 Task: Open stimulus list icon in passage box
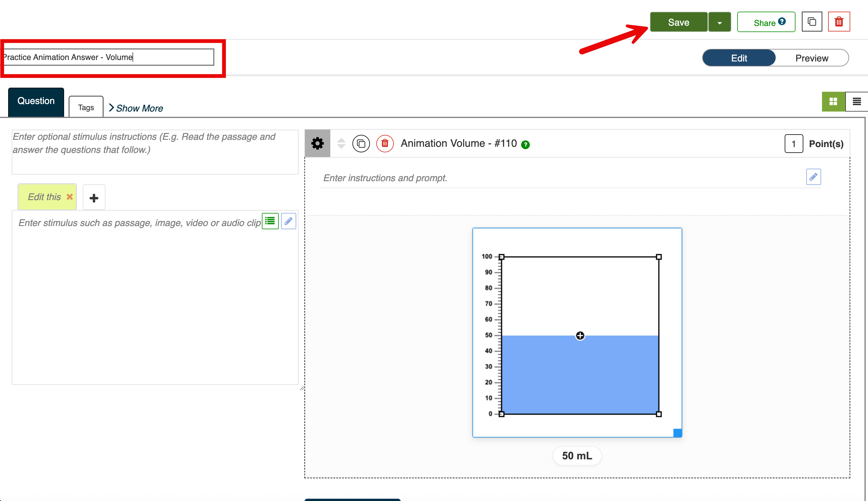pos(270,221)
